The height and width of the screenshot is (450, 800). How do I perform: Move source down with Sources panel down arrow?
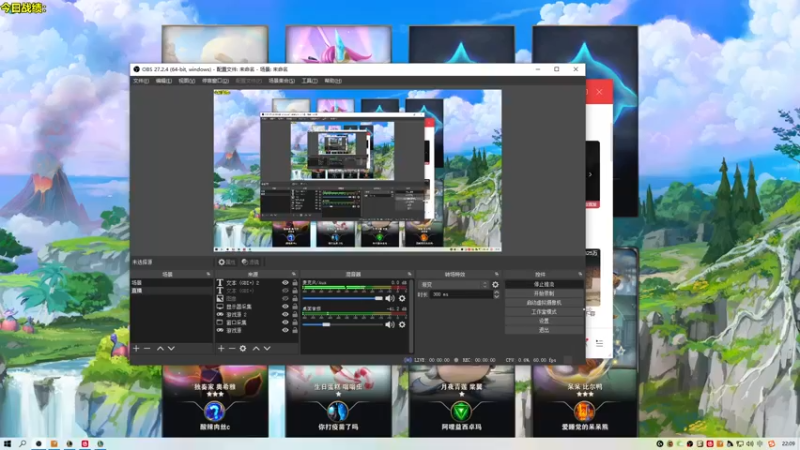click(x=267, y=348)
